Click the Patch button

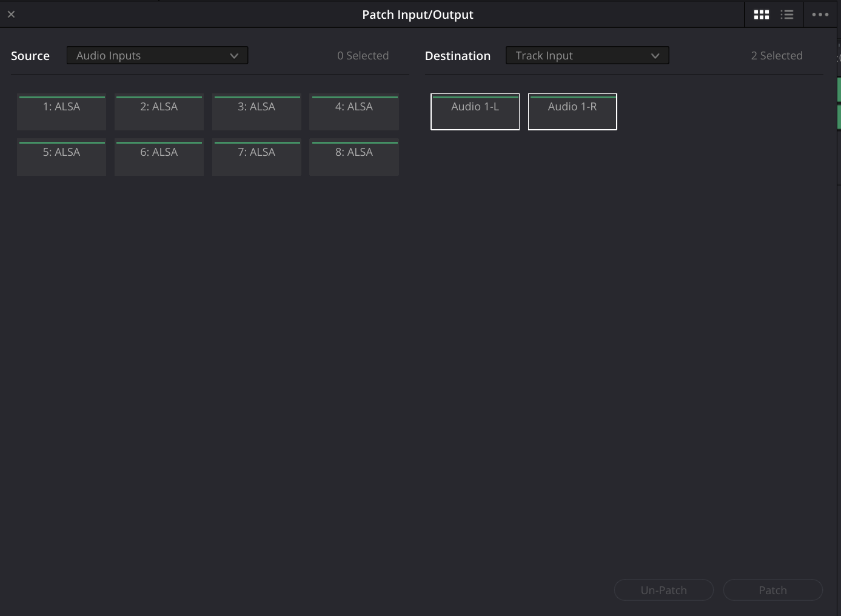772,590
